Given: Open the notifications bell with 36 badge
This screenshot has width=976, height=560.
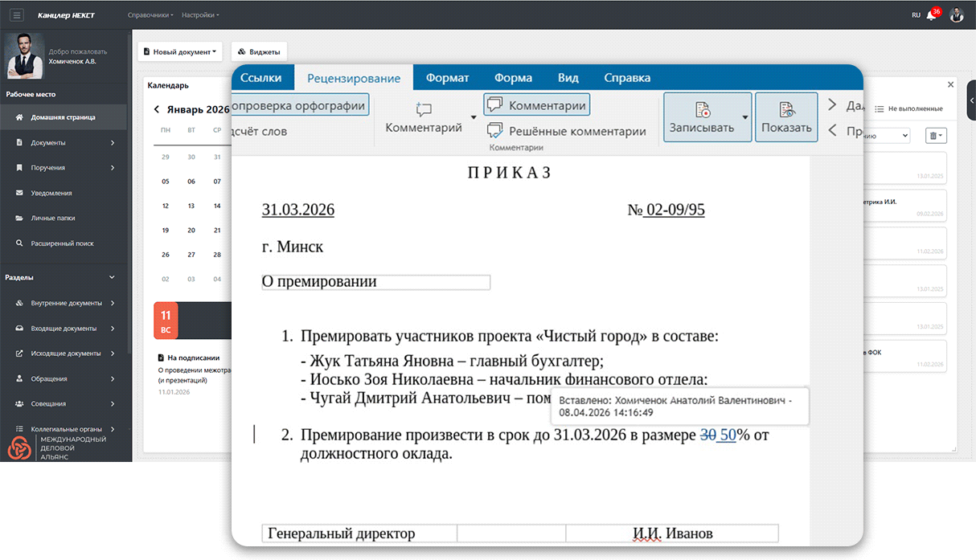Looking at the screenshot, I should 932,15.
